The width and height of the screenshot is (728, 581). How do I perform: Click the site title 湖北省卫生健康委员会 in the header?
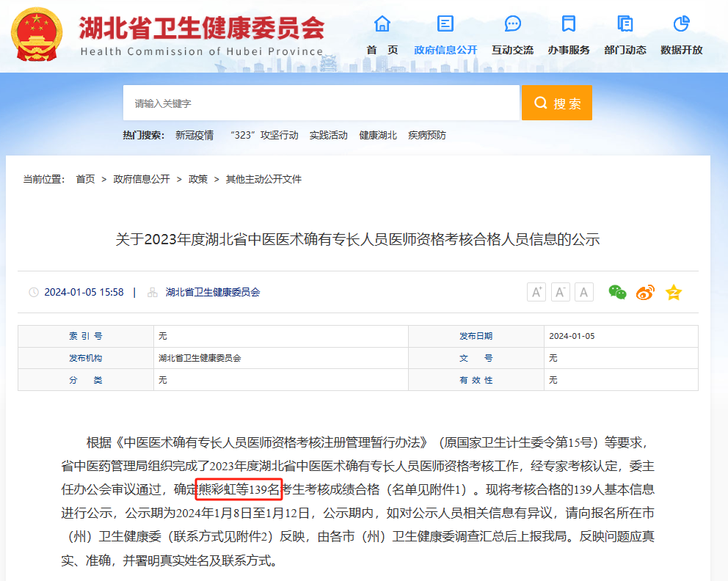202,28
